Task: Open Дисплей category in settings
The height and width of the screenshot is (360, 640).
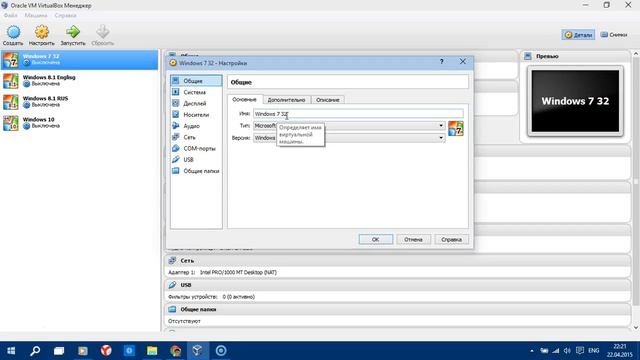Action: [196, 103]
